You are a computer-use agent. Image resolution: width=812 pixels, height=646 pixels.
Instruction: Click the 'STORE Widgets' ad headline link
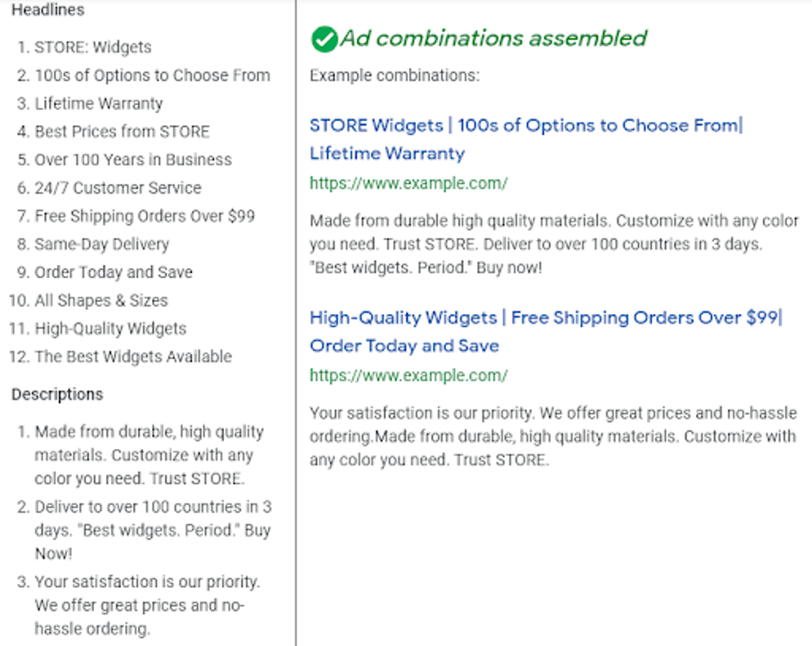(x=526, y=125)
